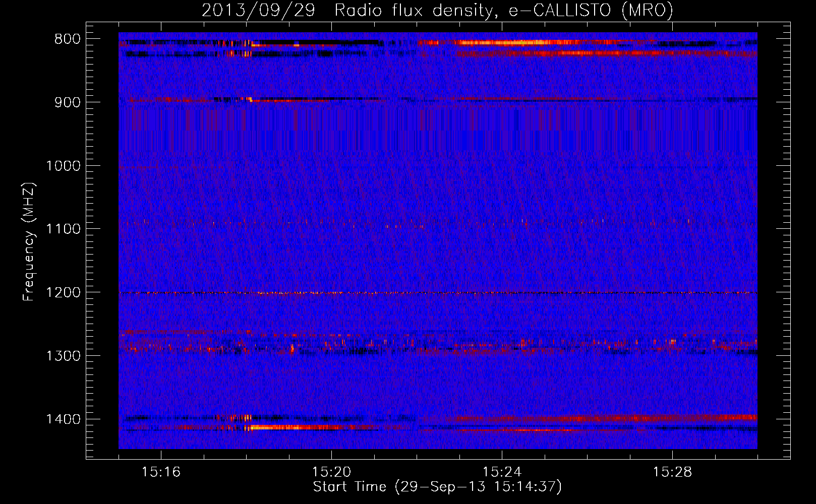Click the 15:24 time tick label

click(x=502, y=472)
